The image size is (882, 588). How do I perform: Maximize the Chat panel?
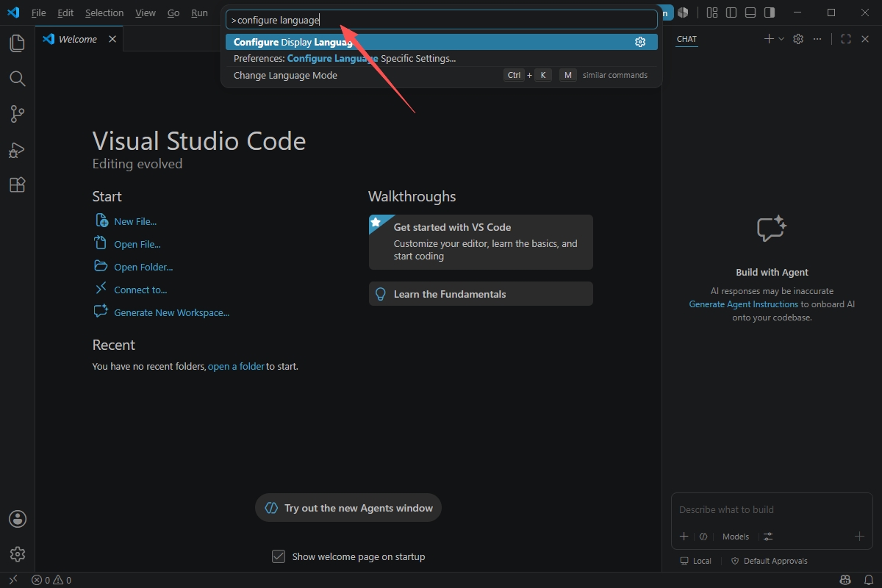point(846,39)
